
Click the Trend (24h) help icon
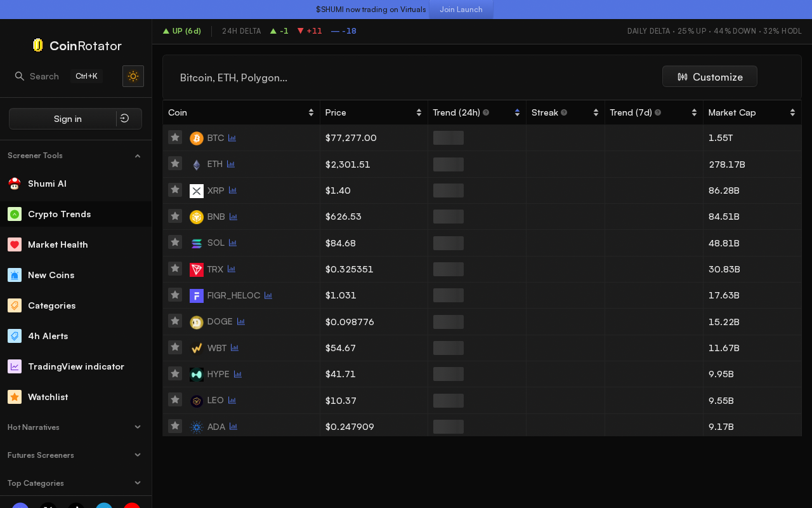click(x=486, y=112)
